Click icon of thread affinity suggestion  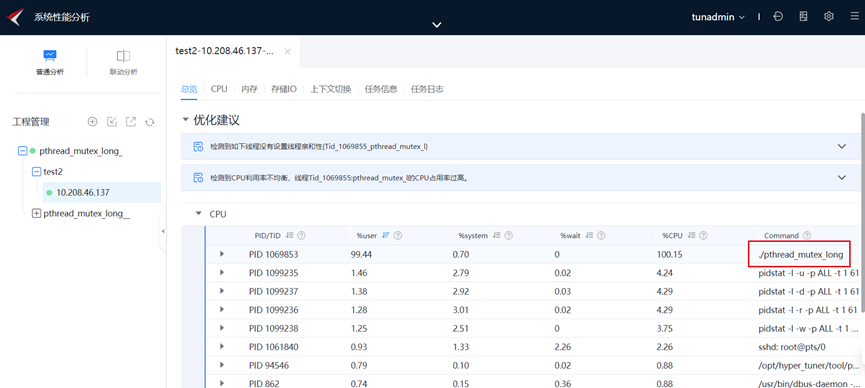198,146
